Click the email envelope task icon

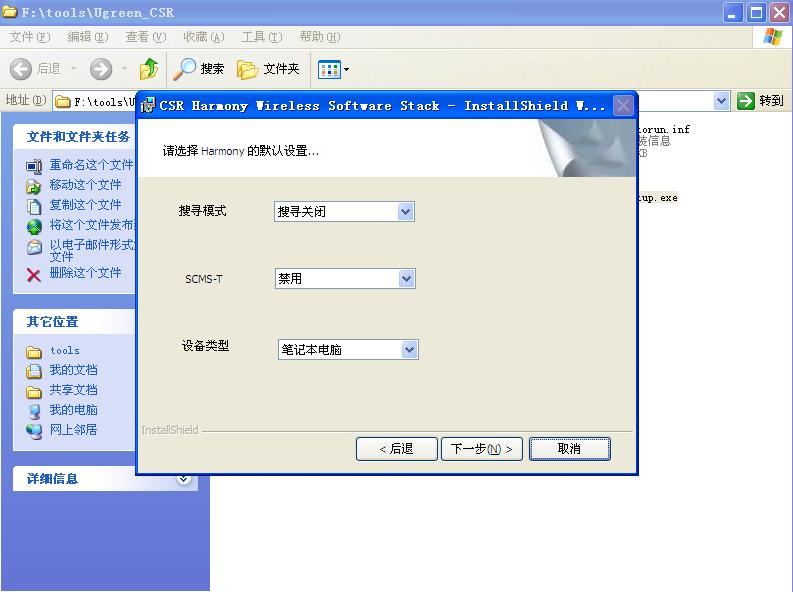pyautogui.click(x=34, y=247)
